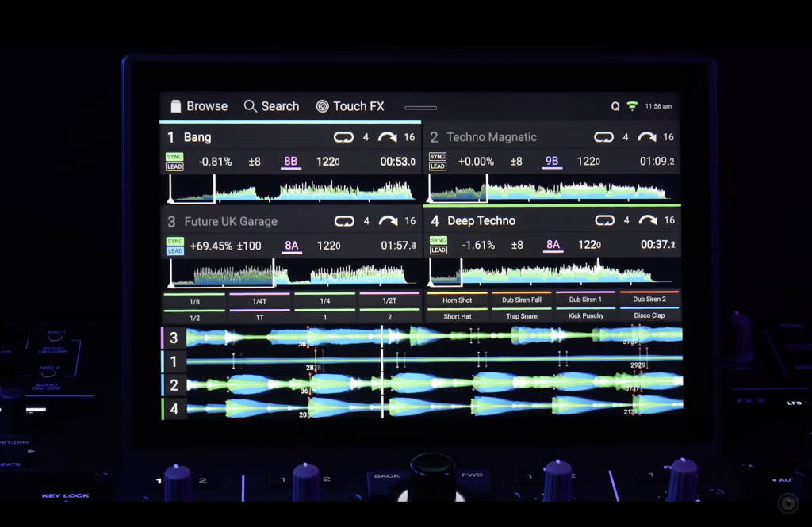812x527 pixels.
Task: Toggle SYNC on deck 2 Techno Magnetic
Action: [438, 157]
